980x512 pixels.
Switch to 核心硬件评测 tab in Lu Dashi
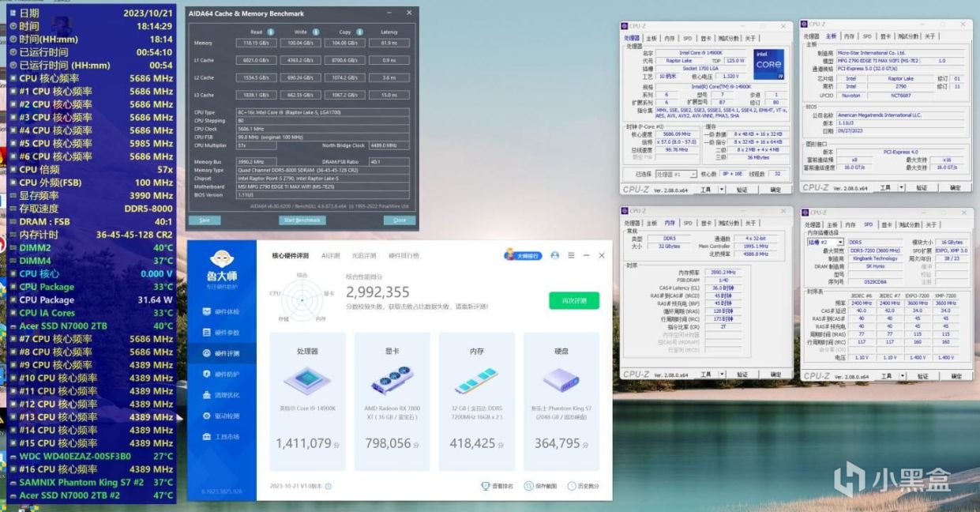[x=291, y=256]
